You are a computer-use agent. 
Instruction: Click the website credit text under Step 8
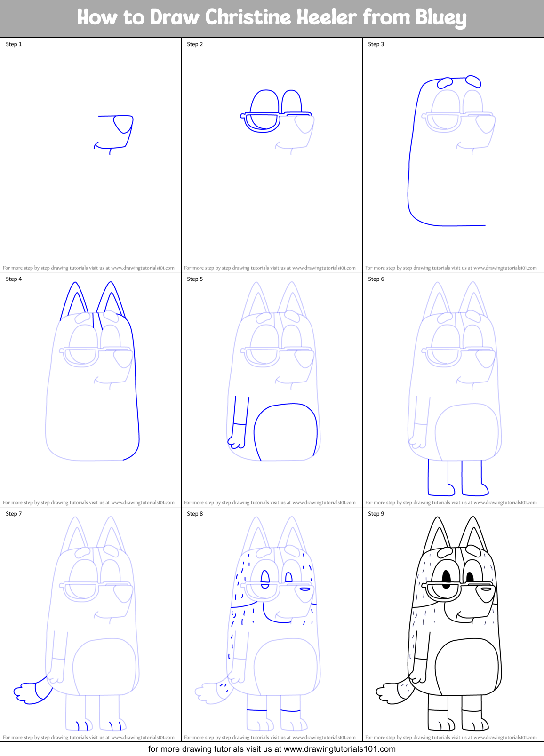click(x=270, y=737)
